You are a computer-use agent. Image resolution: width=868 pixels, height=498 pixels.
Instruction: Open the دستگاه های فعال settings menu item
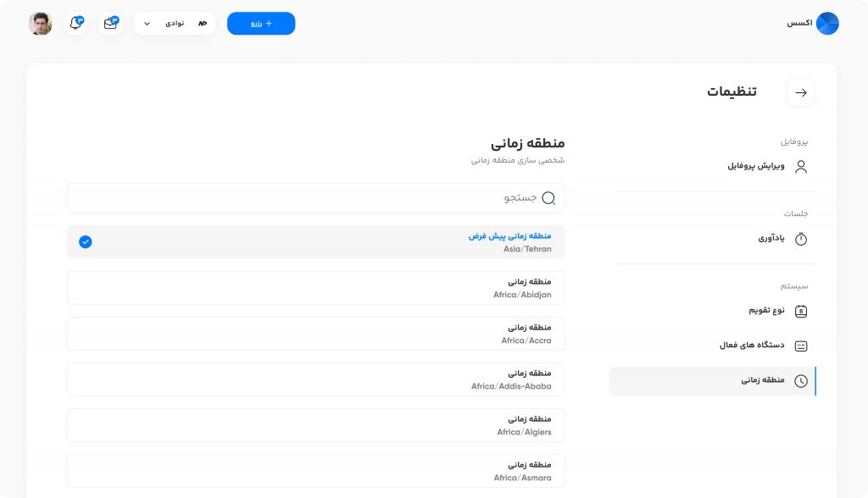coord(712,346)
